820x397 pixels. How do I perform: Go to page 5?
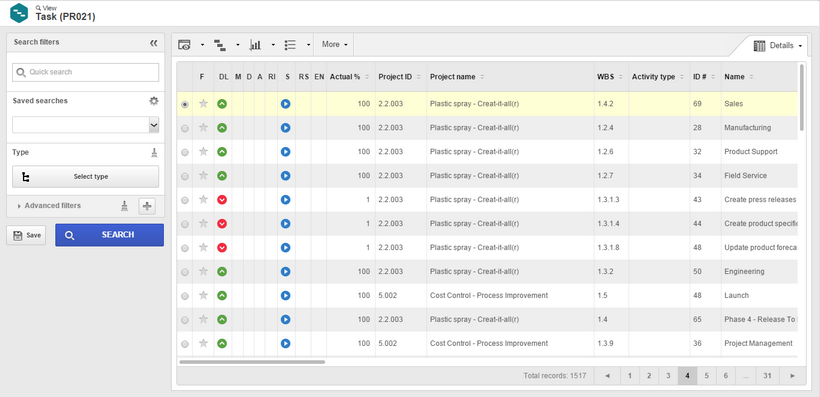pyautogui.click(x=707, y=376)
